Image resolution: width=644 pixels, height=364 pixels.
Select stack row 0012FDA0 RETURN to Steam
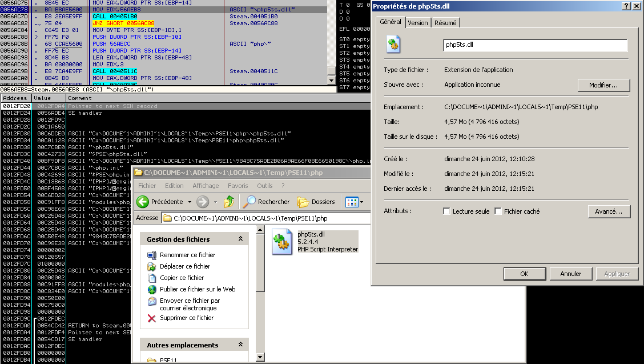(x=67, y=325)
